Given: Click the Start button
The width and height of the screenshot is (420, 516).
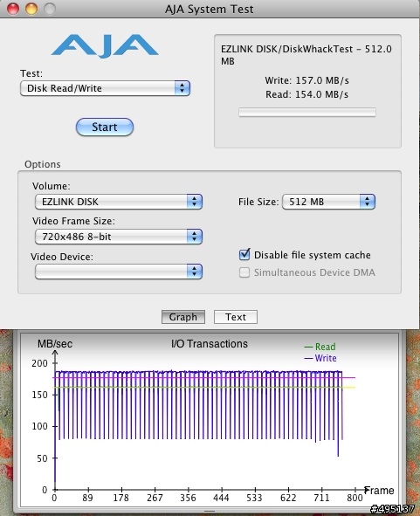Looking at the screenshot, I should click(105, 127).
